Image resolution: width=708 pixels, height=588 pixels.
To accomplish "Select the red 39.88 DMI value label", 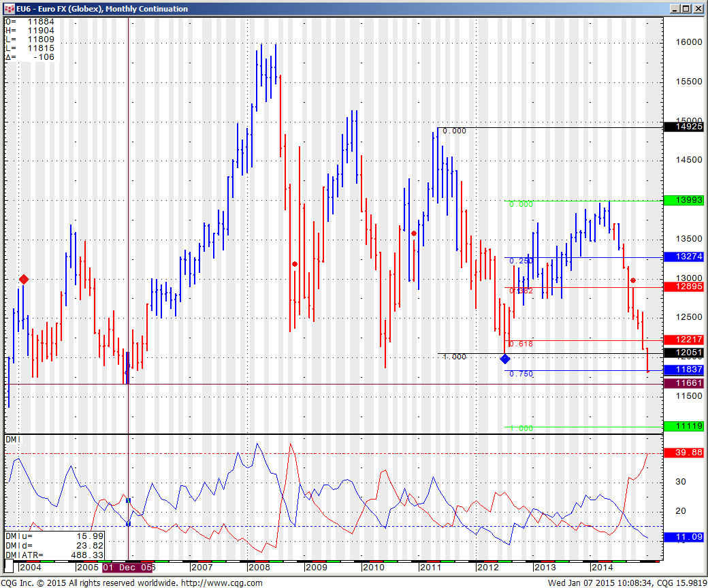I will [x=684, y=453].
